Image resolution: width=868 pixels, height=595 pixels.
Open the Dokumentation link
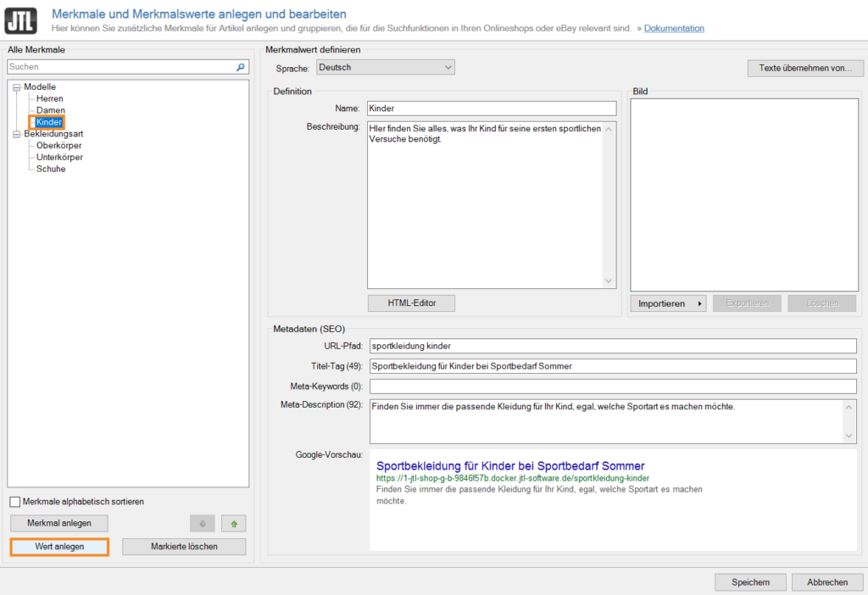click(674, 28)
